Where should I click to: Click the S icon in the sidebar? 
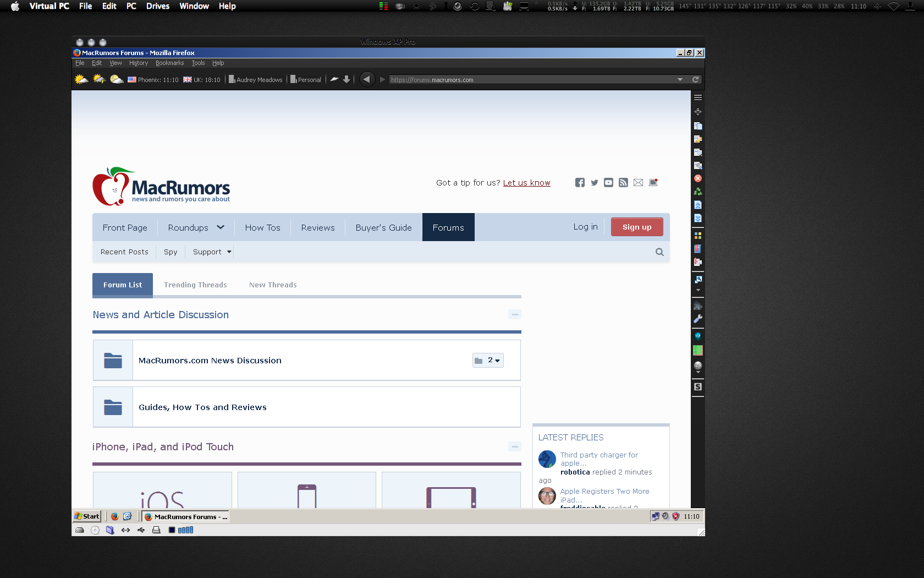click(x=698, y=387)
